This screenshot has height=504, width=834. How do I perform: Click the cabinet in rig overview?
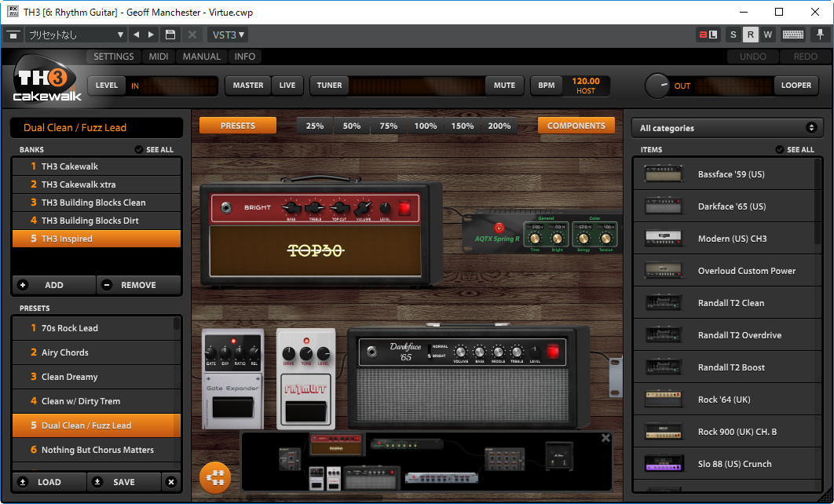(559, 455)
